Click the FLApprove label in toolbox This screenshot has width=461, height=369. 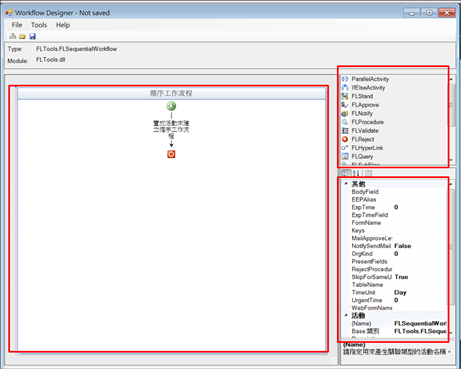tap(365, 105)
